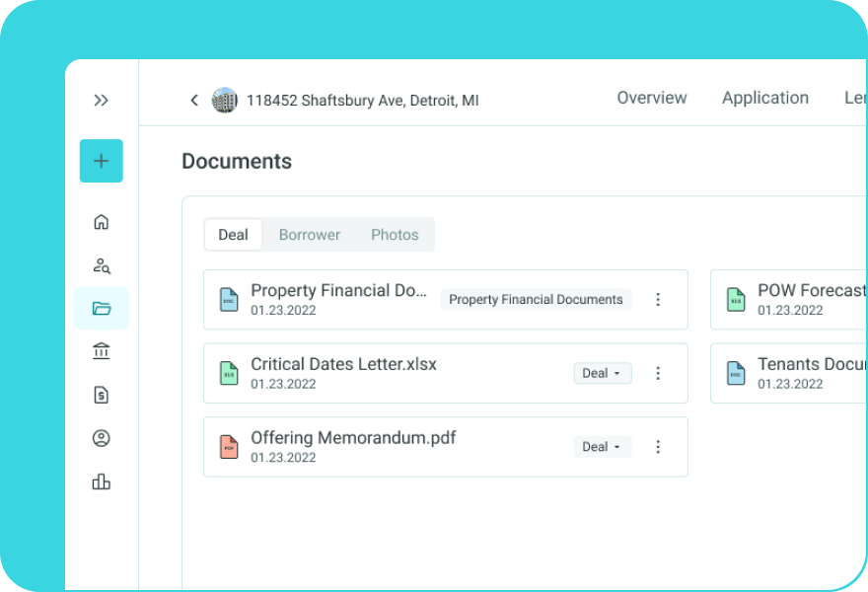Viewport: 868px width, 592px height.
Task: Click the property building thumbnail avatar
Action: coord(225,101)
